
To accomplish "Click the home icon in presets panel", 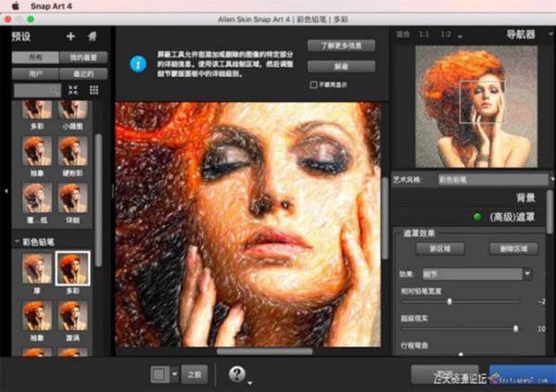I will tap(93, 36).
